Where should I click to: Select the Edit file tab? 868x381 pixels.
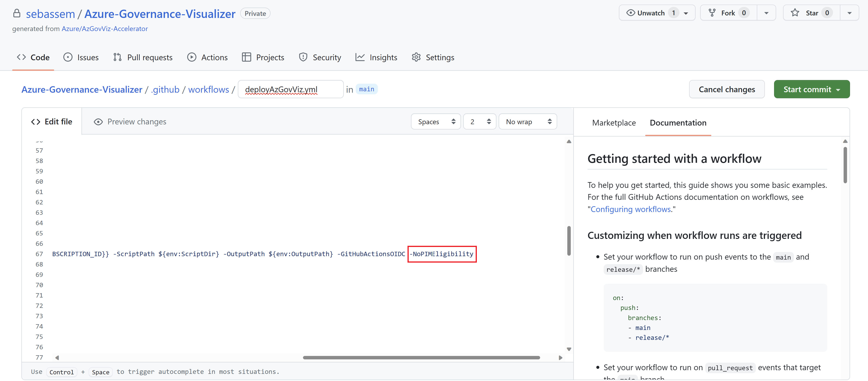pyautogui.click(x=52, y=121)
